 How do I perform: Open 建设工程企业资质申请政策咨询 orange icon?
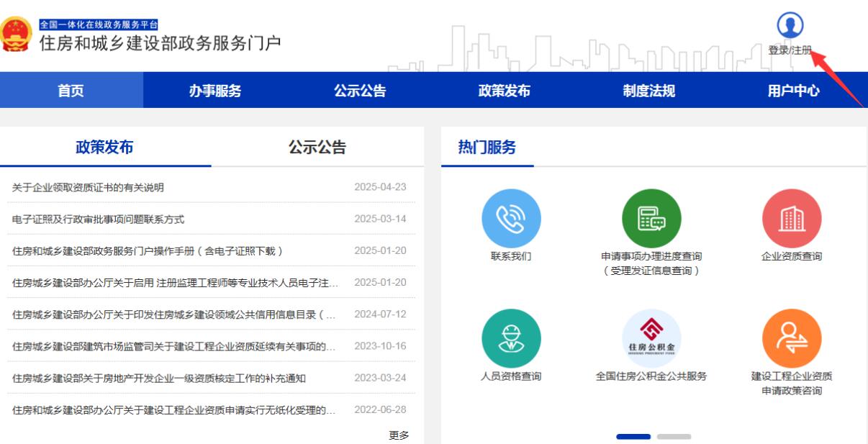791,339
